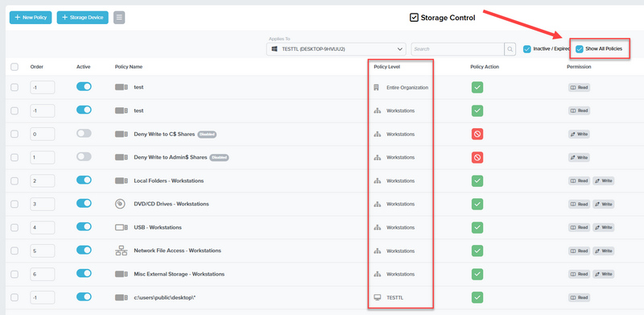The width and height of the screenshot is (644, 315).
Task: Click the green allow icon for USB - Workstations
Action: click(x=477, y=227)
